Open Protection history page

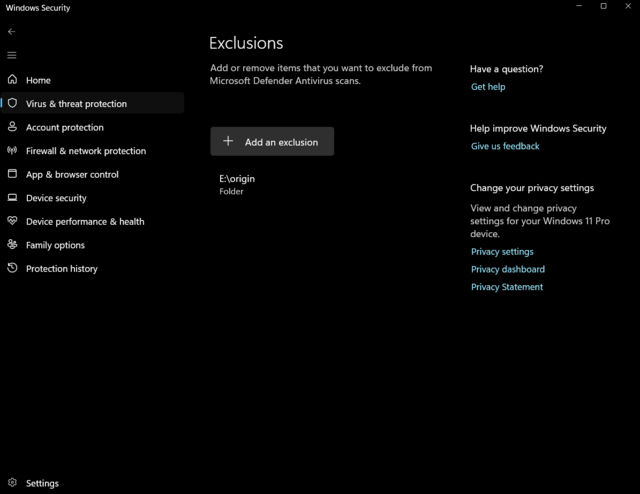92,269
